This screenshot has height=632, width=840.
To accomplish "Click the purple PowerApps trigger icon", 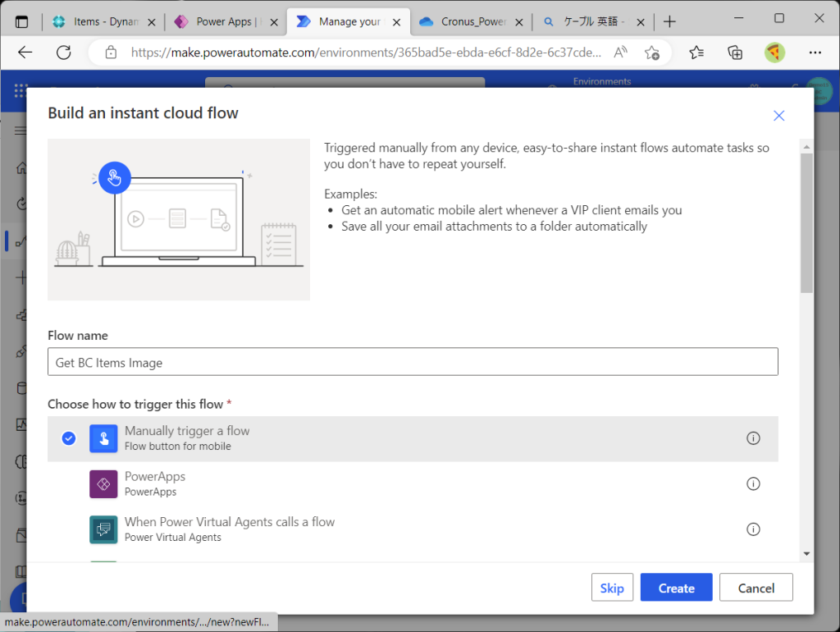I will [x=103, y=484].
